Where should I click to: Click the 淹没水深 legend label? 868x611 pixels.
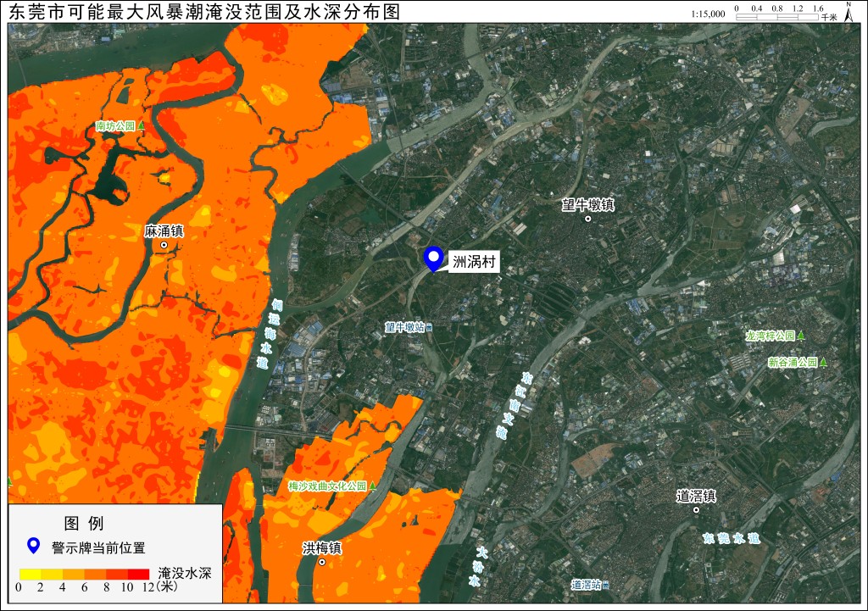point(185,573)
